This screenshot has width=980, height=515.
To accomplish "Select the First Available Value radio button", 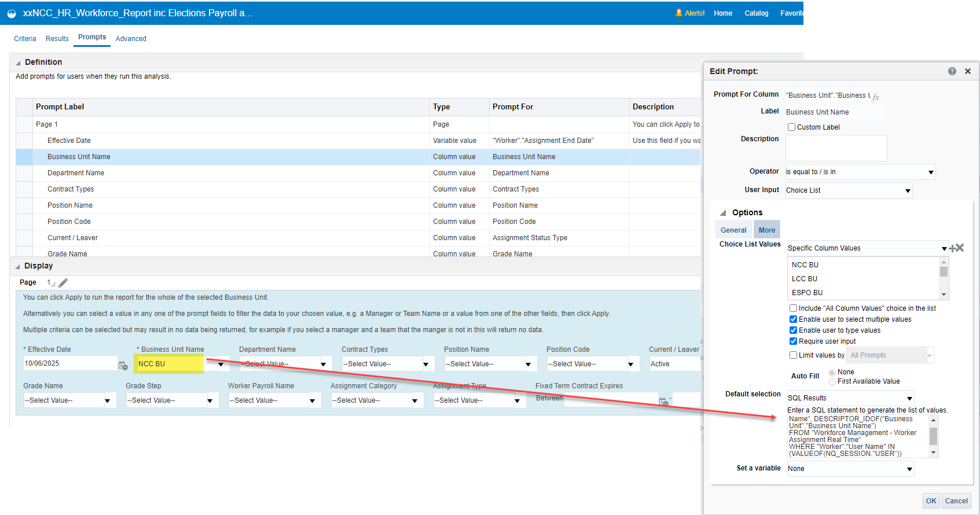I will click(832, 381).
